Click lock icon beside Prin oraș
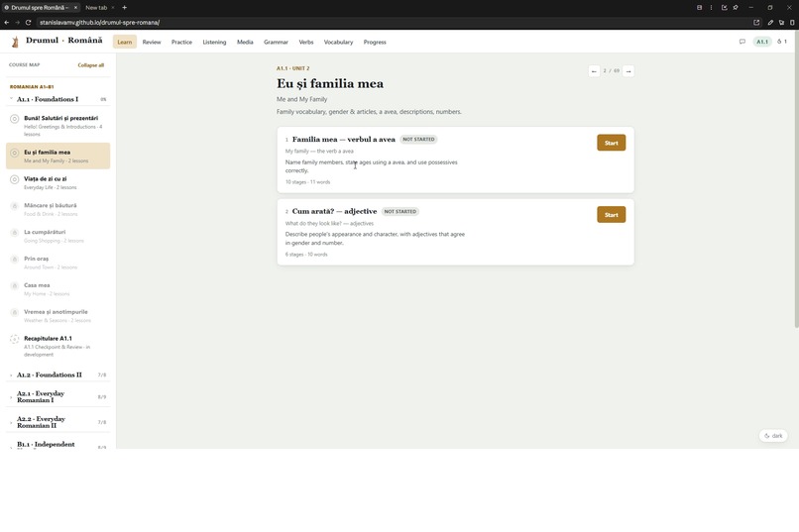Screen dimensions: 799x532 click(x=14, y=260)
